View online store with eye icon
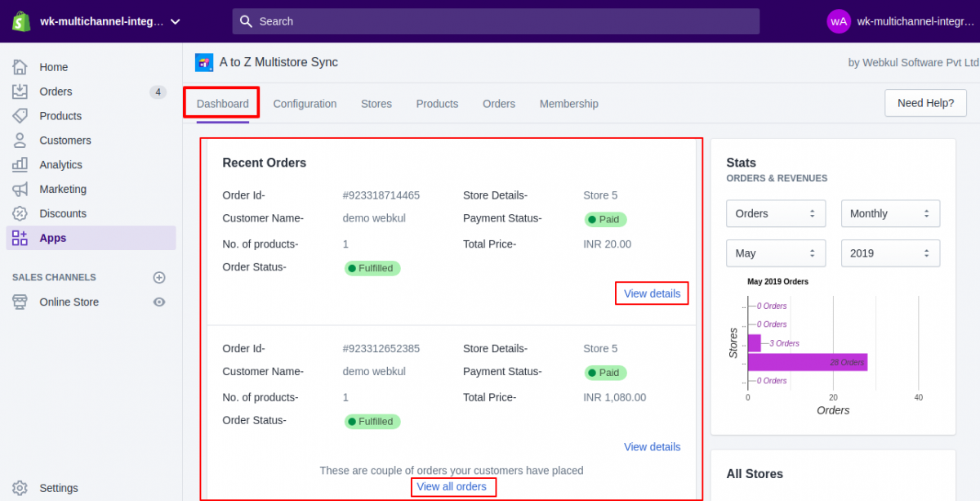980x501 pixels. tap(159, 302)
